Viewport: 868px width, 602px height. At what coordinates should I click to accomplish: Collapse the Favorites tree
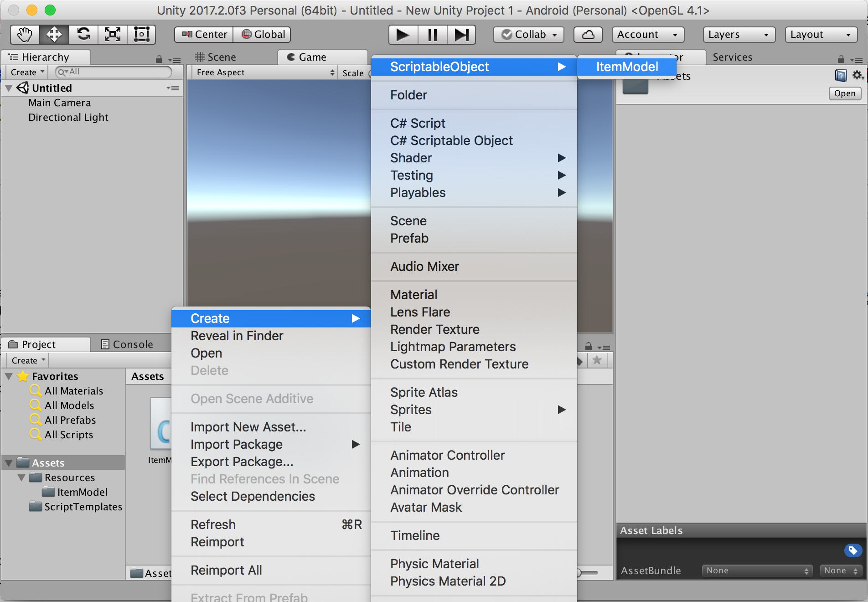pos(9,376)
